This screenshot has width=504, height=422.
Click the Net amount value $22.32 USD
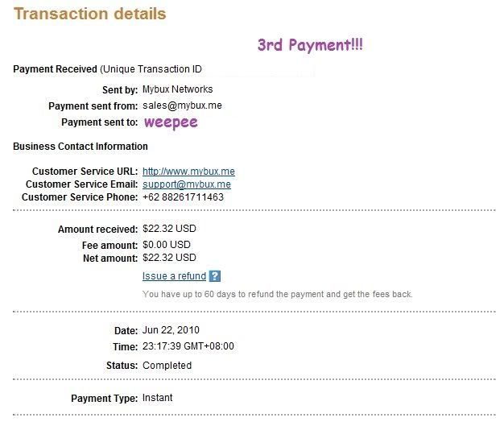(169, 258)
